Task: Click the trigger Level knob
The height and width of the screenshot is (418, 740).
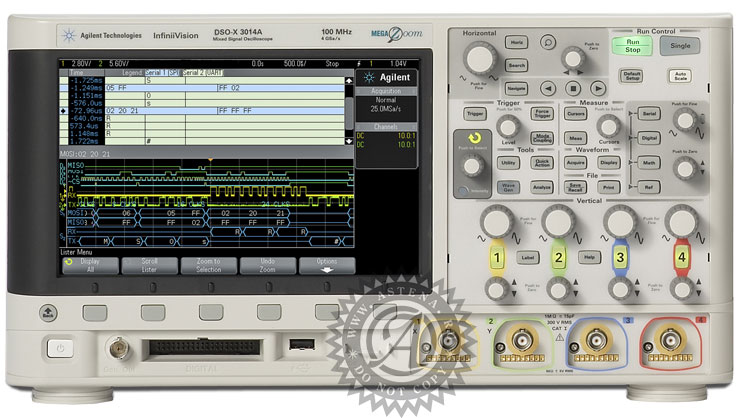Action: pos(508,126)
